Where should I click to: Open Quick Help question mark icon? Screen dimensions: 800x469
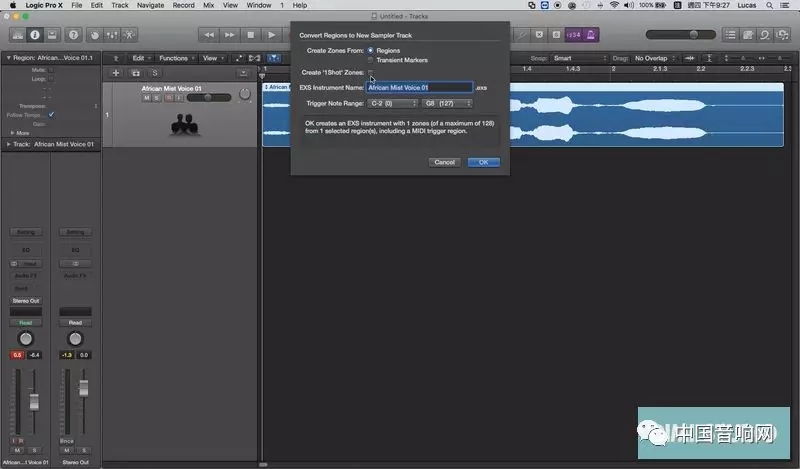[73, 35]
